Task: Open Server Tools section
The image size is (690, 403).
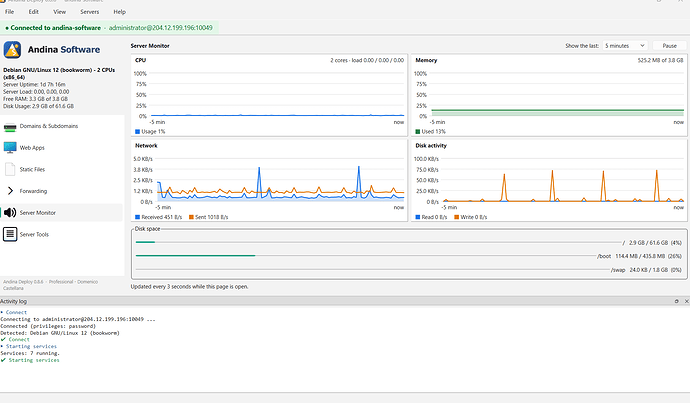Action: pyautogui.click(x=62, y=234)
